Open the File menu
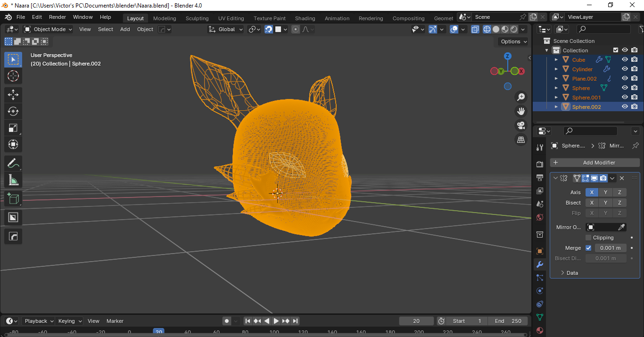The width and height of the screenshot is (644, 337). point(21,17)
